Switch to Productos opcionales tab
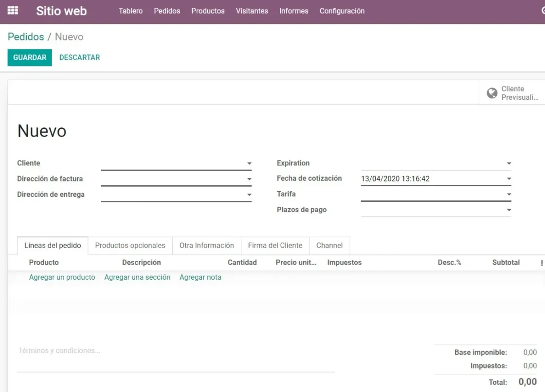The width and height of the screenshot is (545, 392). pos(130,246)
